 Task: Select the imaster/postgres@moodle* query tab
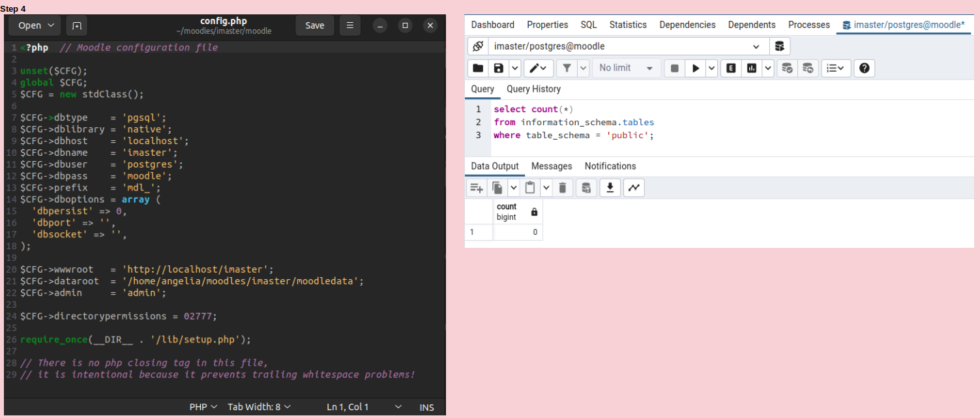coord(904,25)
